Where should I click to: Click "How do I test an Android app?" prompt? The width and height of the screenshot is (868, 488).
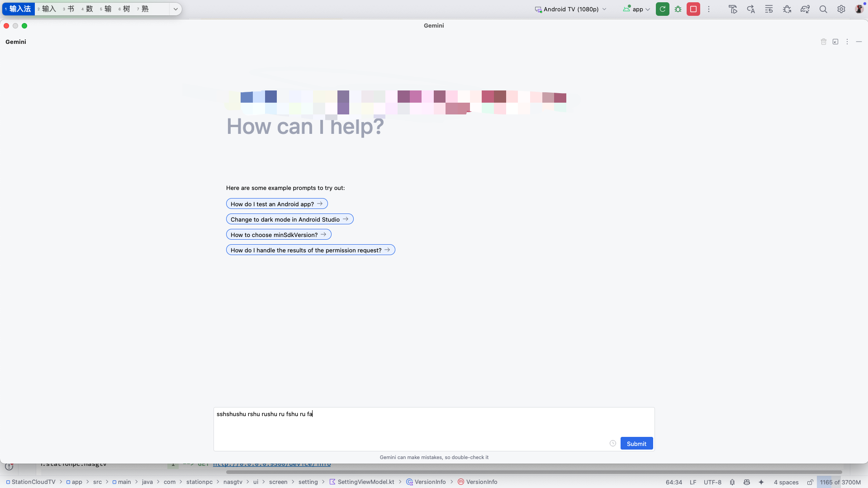[276, 204]
